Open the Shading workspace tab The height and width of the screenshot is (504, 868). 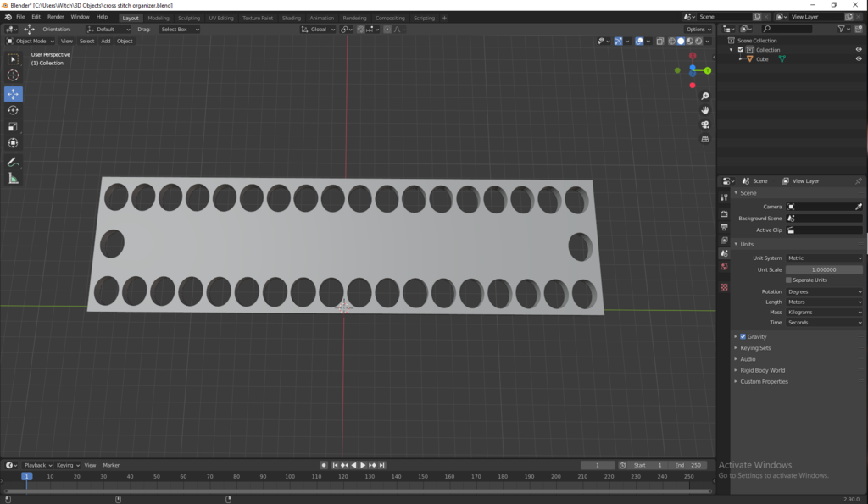pyautogui.click(x=292, y=18)
